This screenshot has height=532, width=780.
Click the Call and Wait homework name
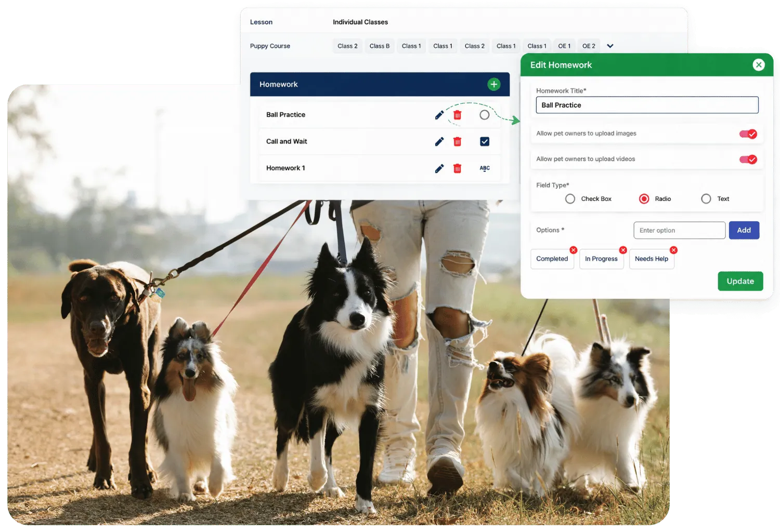click(x=287, y=141)
